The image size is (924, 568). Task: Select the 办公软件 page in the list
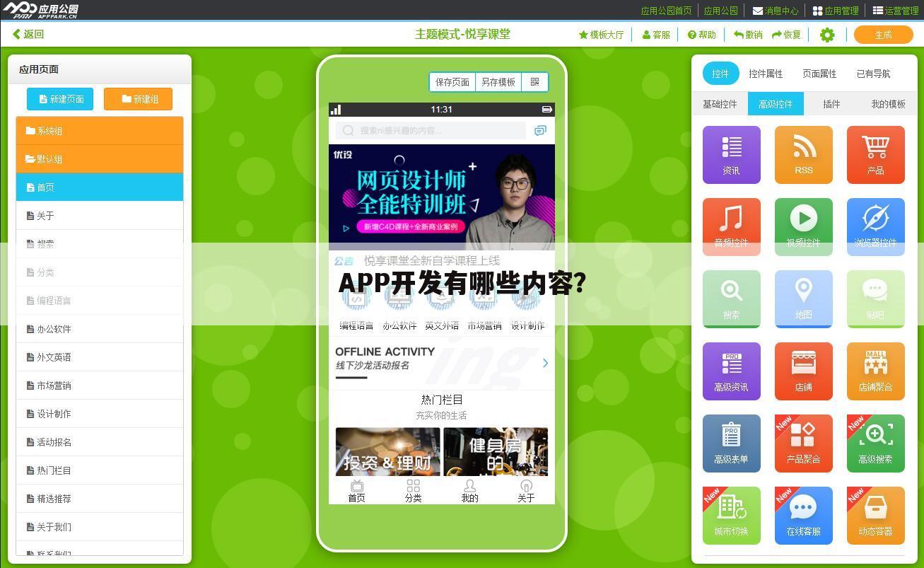pos(100,329)
